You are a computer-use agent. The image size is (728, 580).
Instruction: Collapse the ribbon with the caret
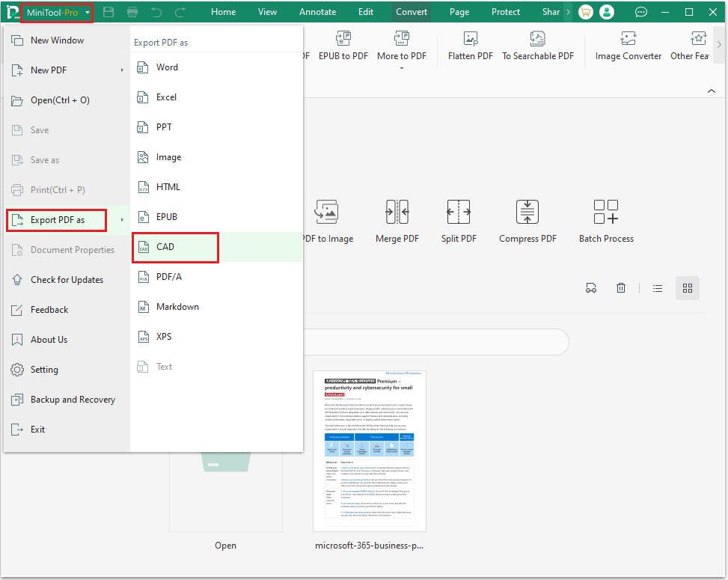click(712, 91)
